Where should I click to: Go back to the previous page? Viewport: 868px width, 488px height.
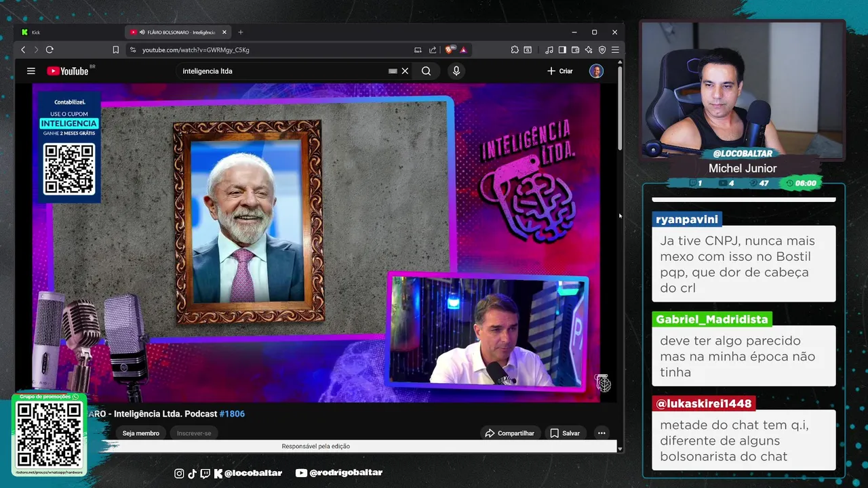coord(23,49)
